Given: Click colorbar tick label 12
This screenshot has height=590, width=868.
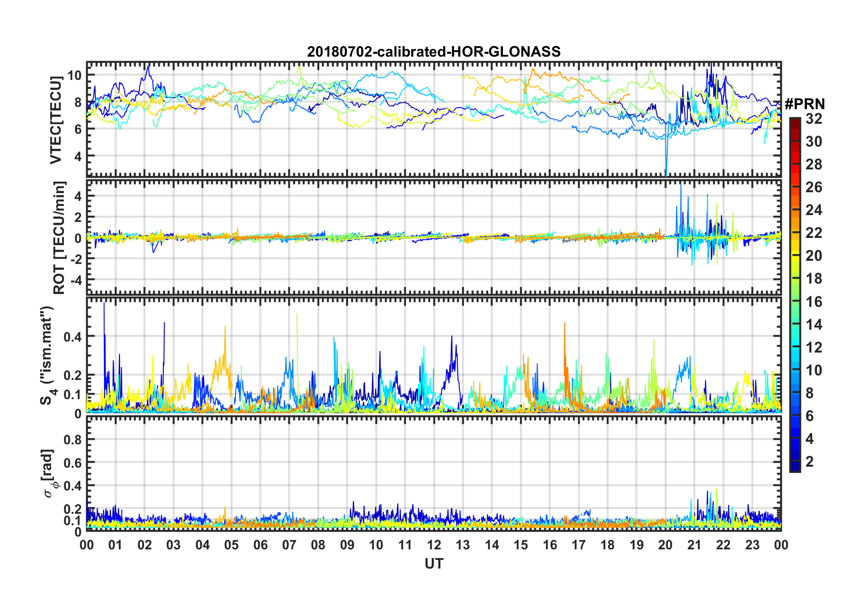Looking at the screenshot, I should 814,348.
